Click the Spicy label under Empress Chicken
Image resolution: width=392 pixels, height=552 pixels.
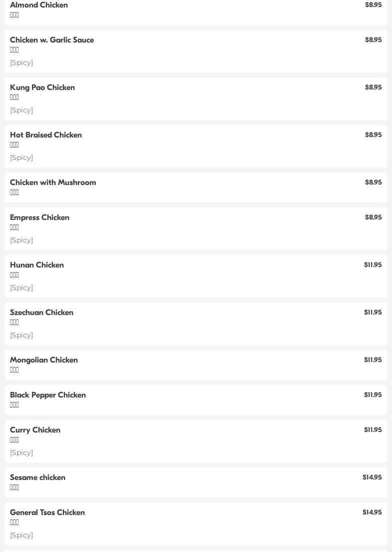(x=21, y=240)
